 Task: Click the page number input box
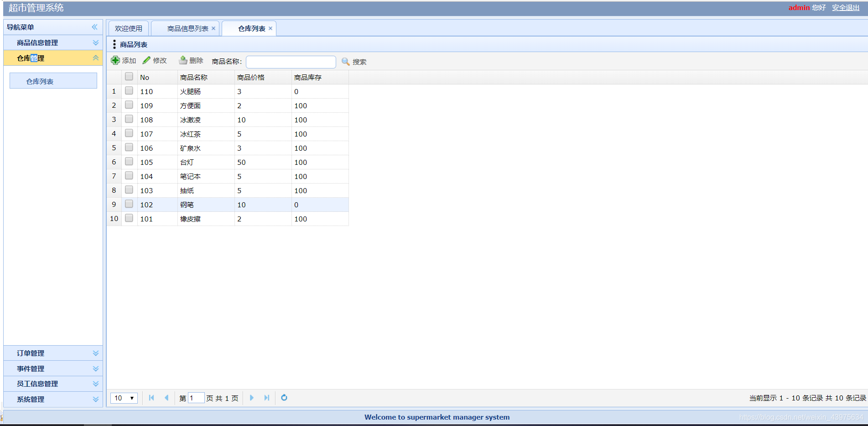point(196,398)
